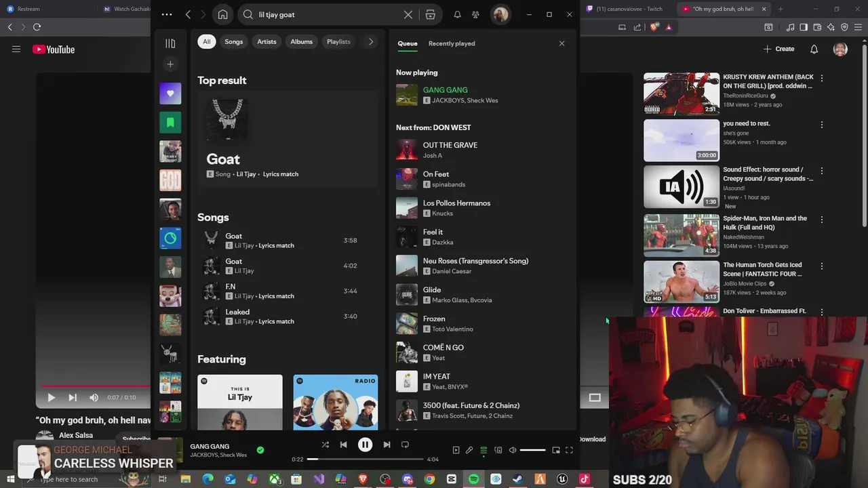Open YouTube notifications bell
The width and height of the screenshot is (868, 488).
814,49
